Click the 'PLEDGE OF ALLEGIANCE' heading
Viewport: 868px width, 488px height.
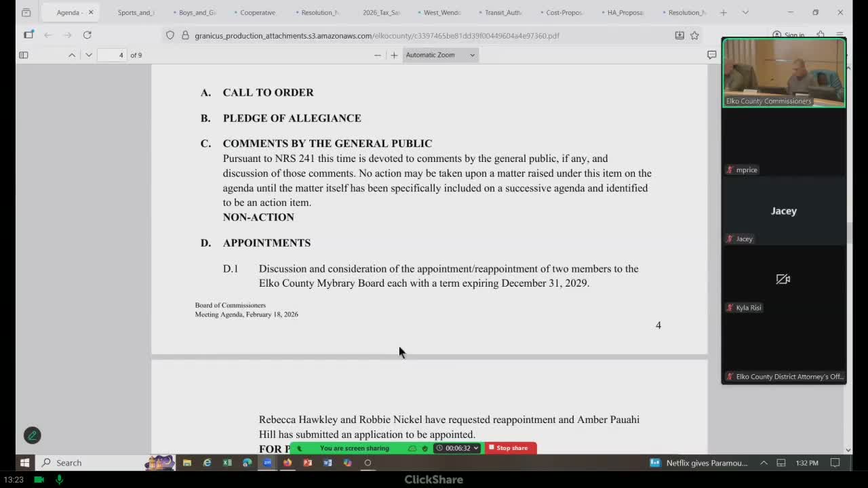pos(292,118)
